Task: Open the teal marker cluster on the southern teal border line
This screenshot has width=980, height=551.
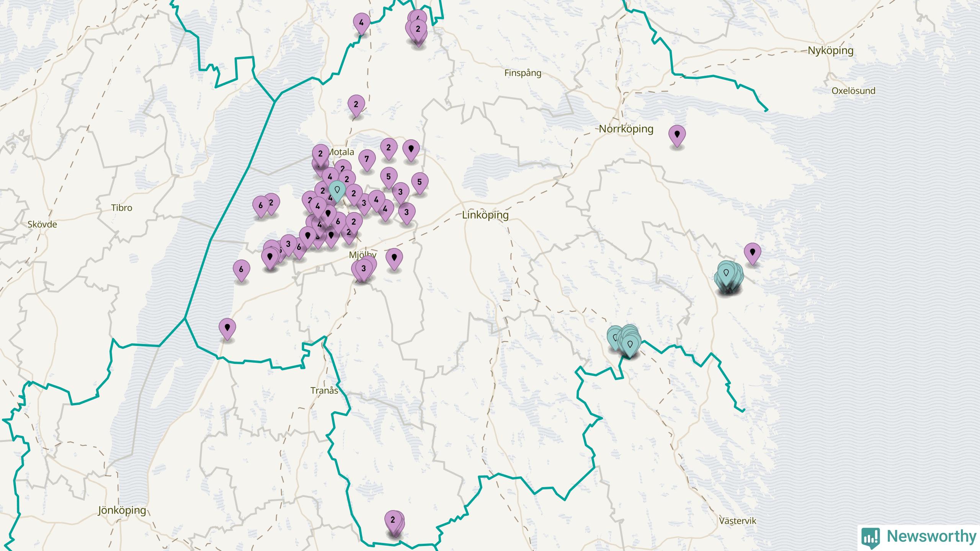Action: click(630, 346)
